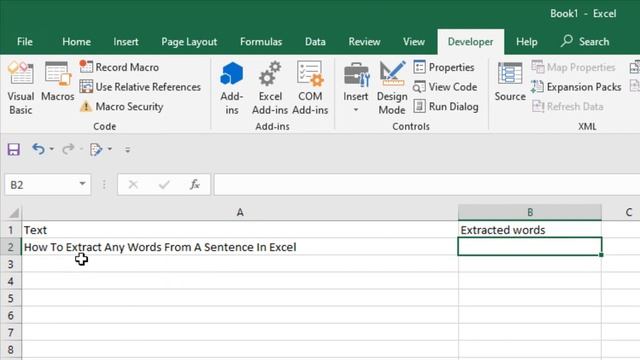Switch to the Data tab

315,42
